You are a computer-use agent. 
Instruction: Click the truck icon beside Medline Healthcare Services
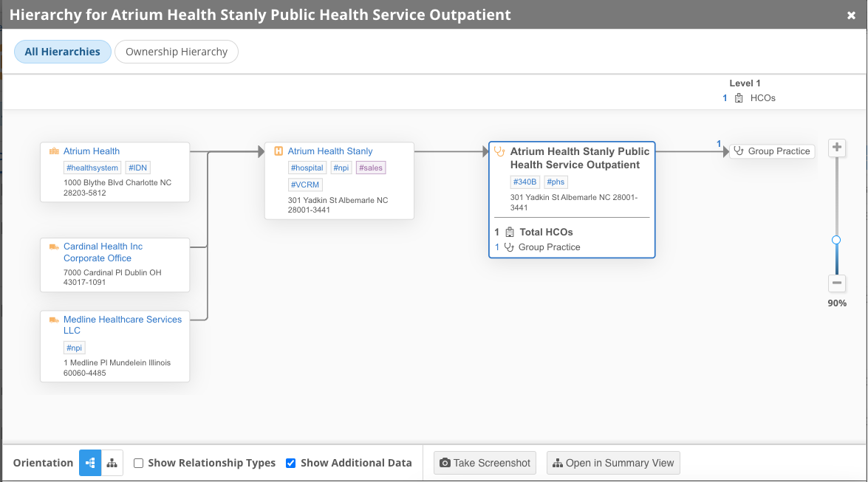pos(54,320)
